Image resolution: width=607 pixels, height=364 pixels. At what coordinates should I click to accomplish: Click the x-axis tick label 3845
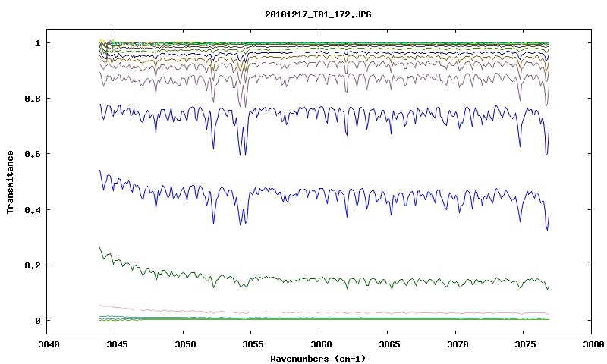117,344
